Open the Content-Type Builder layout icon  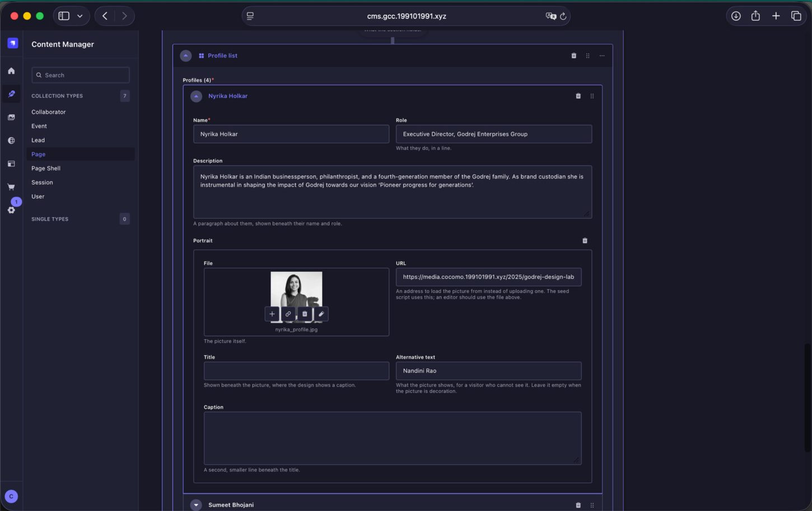point(11,164)
